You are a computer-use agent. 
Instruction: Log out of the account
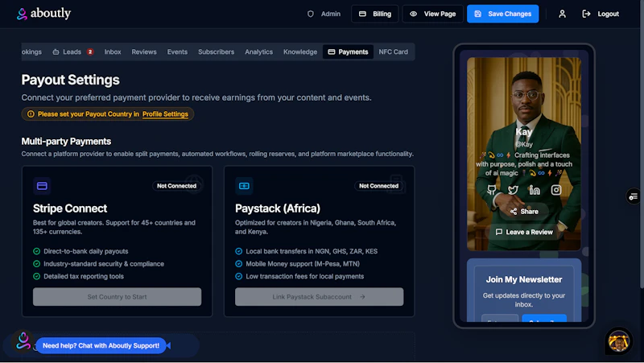601,14
